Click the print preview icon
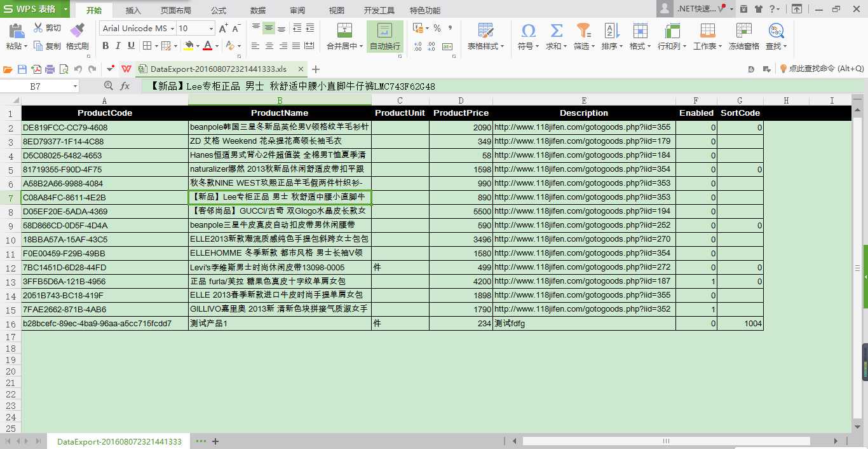This screenshot has width=868, height=449. point(64,69)
